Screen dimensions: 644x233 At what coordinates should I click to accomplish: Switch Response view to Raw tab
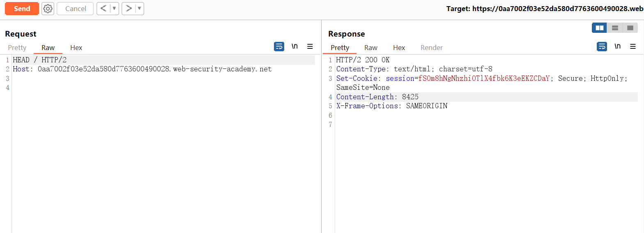[371, 48]
